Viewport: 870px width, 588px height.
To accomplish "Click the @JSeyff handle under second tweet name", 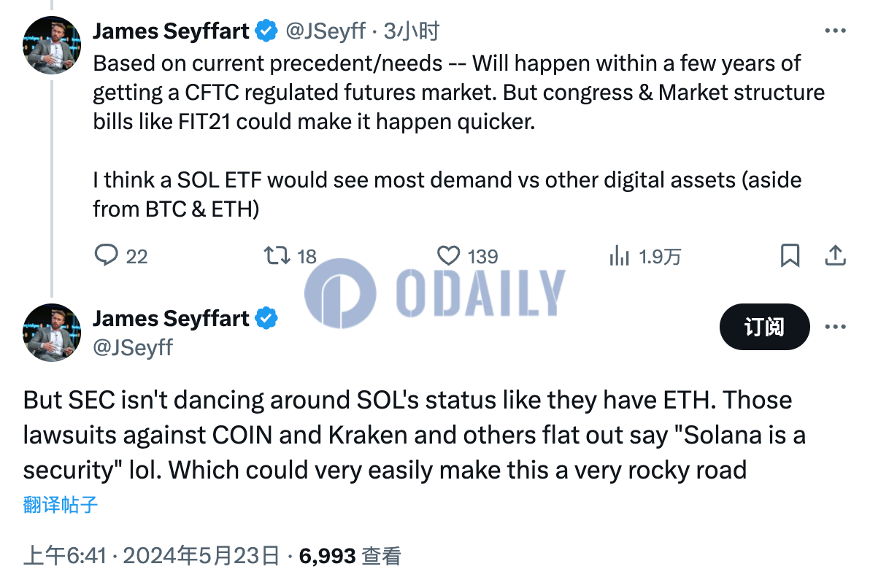I will pyautogui.click(x=133, y=348).
